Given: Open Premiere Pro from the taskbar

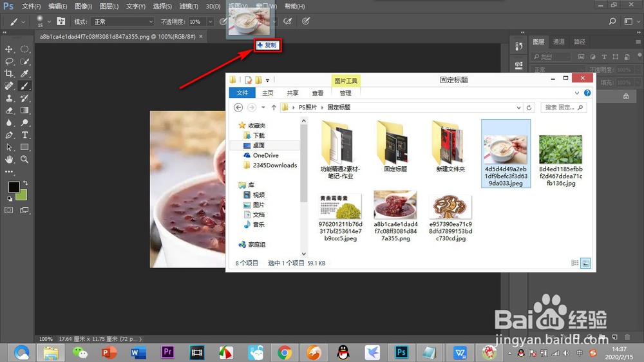Looking at the screenshot, I should [x=167, y=352].
